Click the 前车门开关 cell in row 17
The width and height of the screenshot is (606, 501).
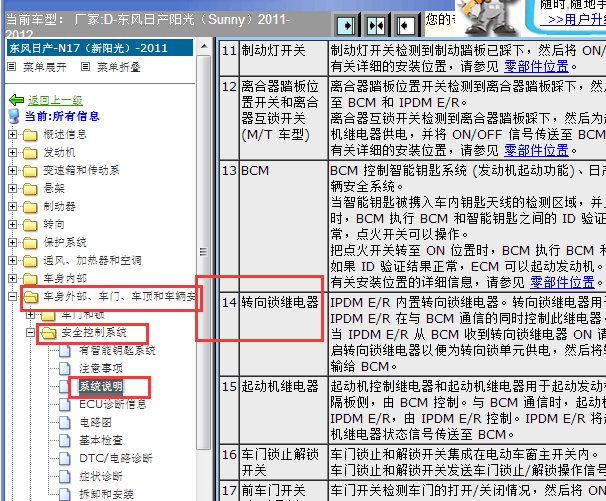pyautogui.click(x=283, y=491)
